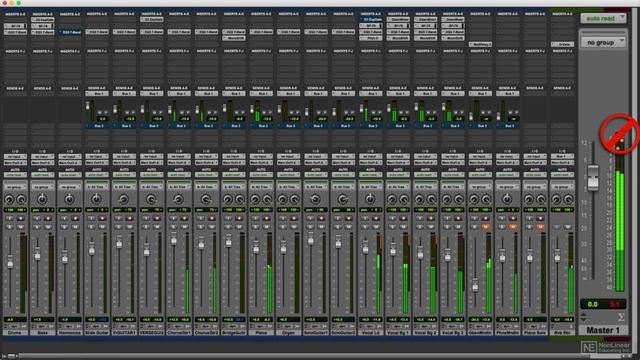Click the dyn button under Vocal Ld
This screenshot has height=360, width=640.
371,326
